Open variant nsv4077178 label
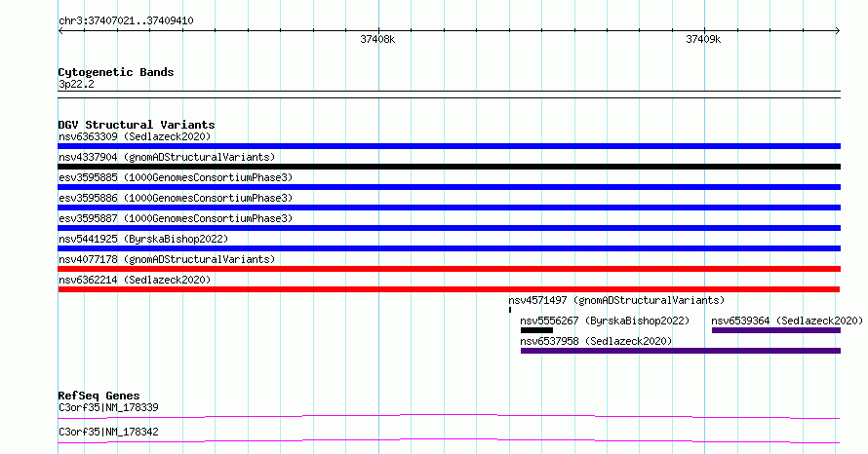Image resolution: width=868 pixels, height=454 pixels. point(167,259)
